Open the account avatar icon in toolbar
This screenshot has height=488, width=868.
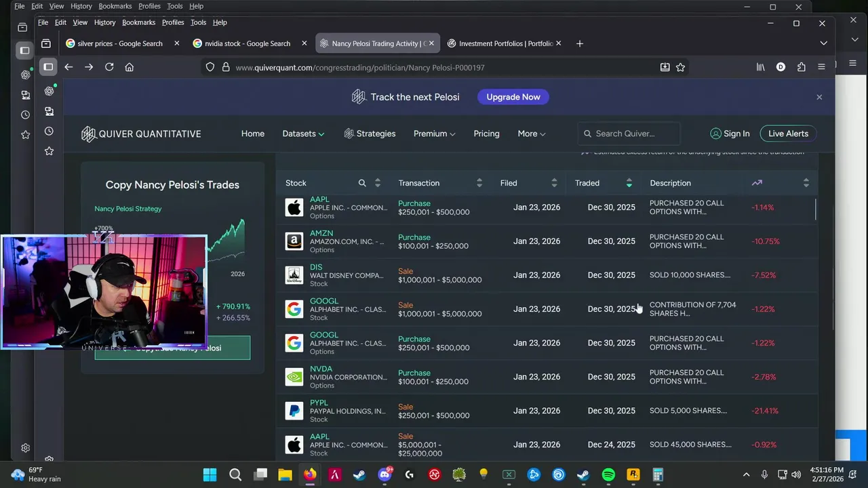[x=781, y=67]
